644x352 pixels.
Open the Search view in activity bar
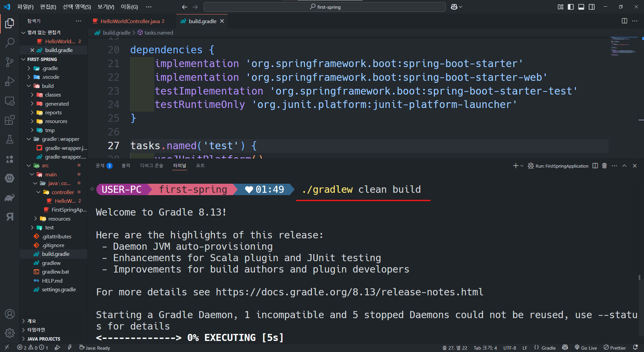pos(10,43)
